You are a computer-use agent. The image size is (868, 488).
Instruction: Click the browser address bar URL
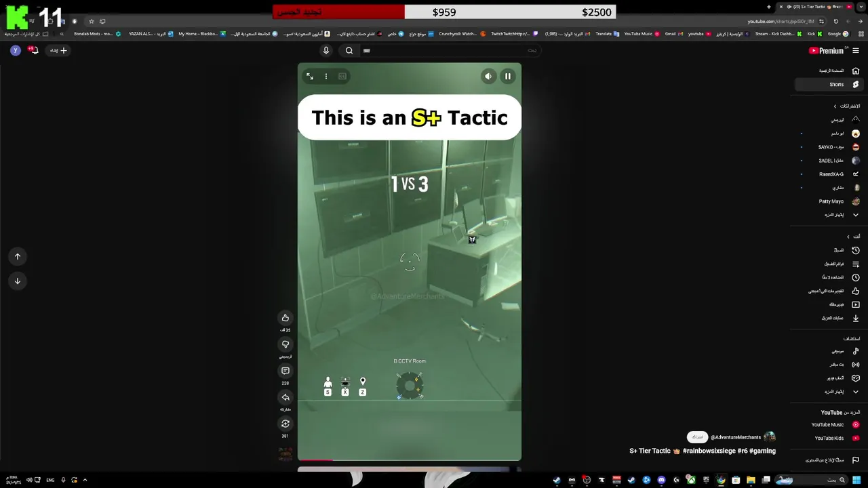click(x=780, y=21)
